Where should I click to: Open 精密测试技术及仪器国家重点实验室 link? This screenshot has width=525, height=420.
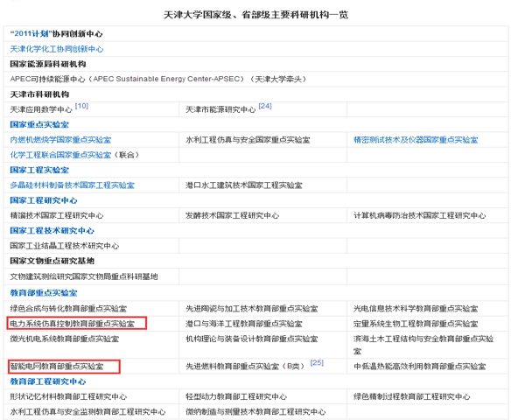pos(416,140)
